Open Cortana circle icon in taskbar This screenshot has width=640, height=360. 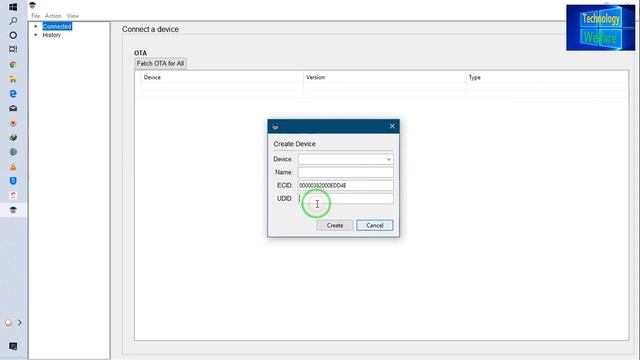pos(13,35)
